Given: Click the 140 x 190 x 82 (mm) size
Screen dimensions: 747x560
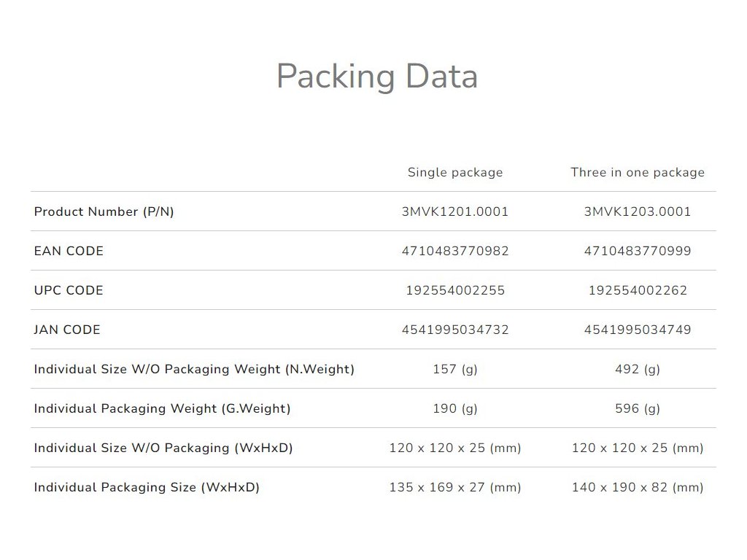Looking at the screenshot, I should pyautogui.click(x=638, y=488).
